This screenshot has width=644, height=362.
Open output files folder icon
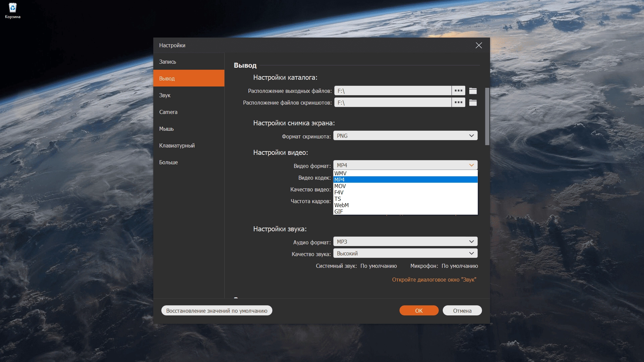tap(473, 91)
